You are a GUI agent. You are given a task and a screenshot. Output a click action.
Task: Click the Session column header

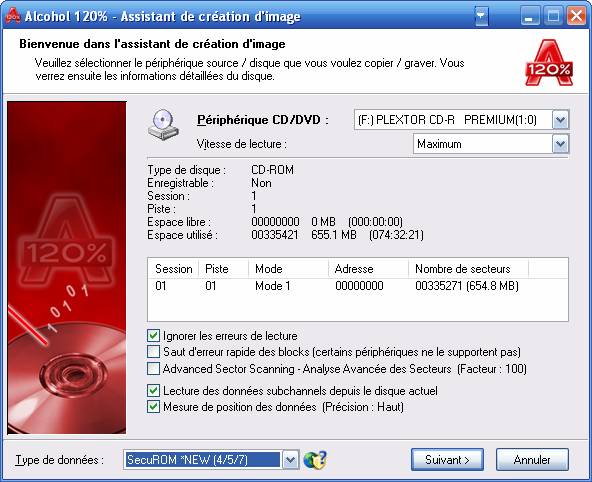[173, 269]
